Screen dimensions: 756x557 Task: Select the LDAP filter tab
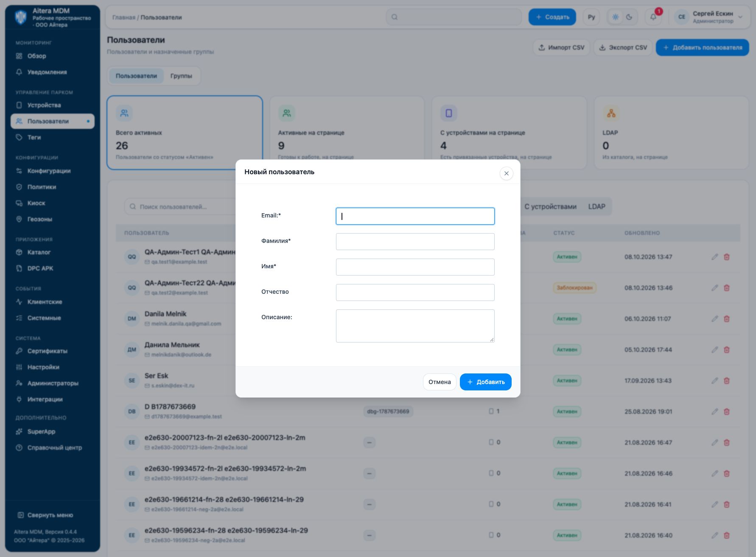coord(596,206)
